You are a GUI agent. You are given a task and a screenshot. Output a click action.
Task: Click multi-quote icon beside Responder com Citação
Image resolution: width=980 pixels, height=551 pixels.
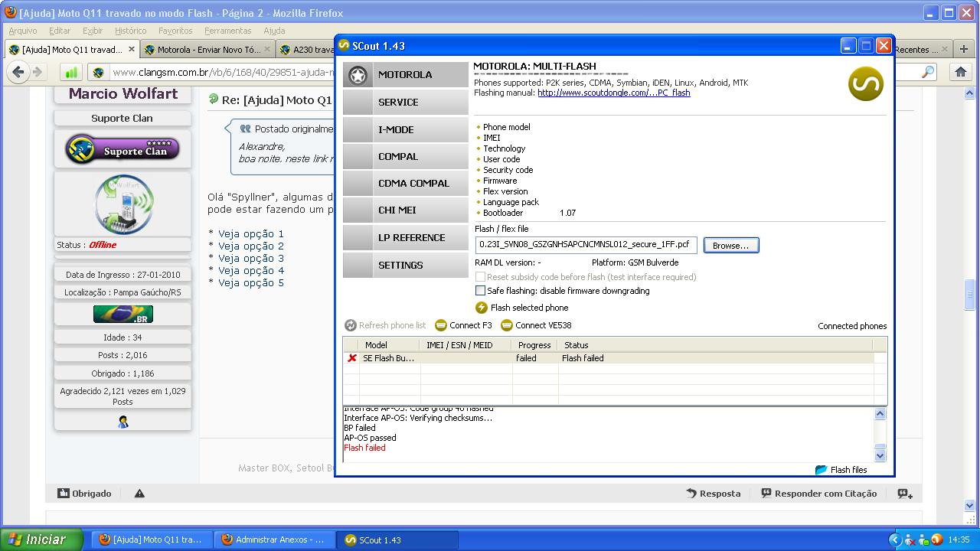[x=905, y=494]
